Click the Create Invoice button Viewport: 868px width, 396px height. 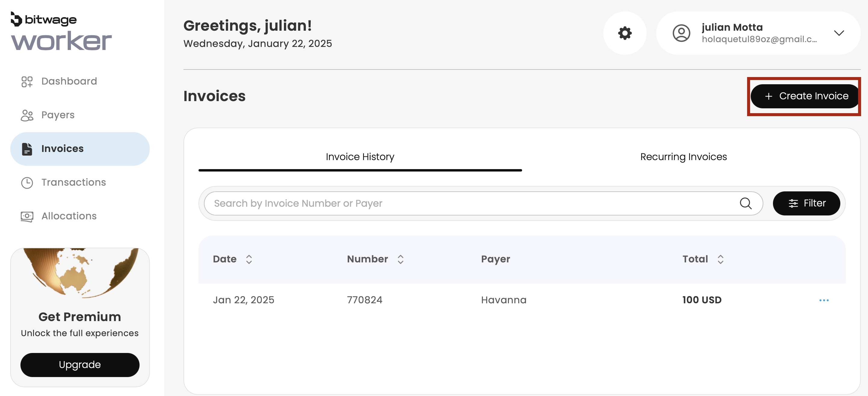(x=805, y=96)
